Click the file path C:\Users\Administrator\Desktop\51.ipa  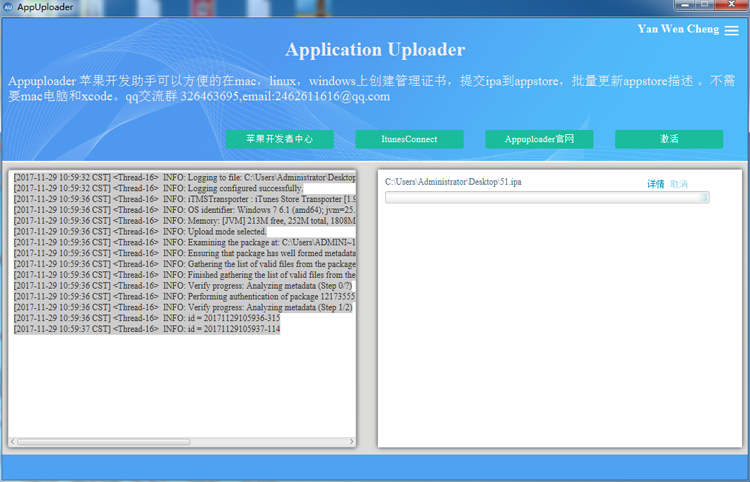453,182
